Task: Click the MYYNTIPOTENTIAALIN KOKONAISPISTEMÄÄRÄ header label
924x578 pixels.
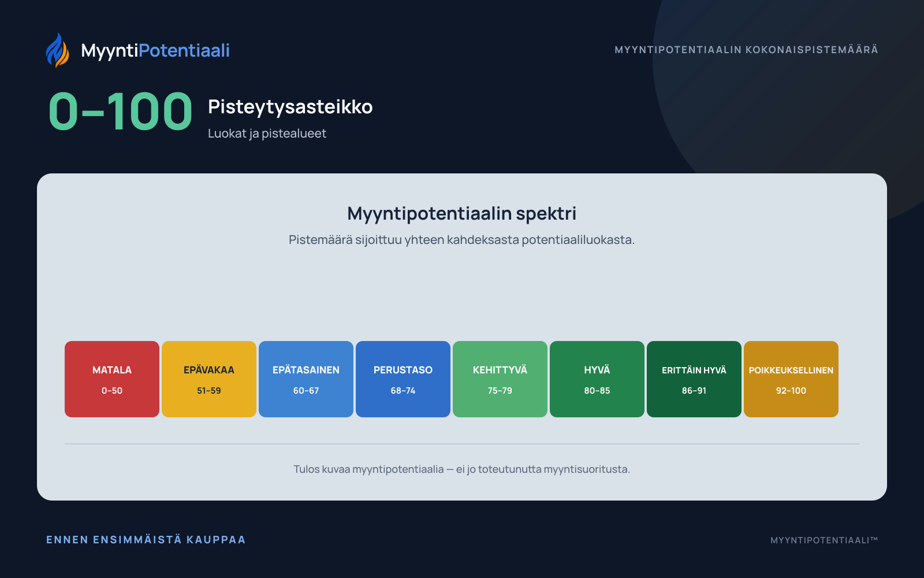Action: (747, 50)
